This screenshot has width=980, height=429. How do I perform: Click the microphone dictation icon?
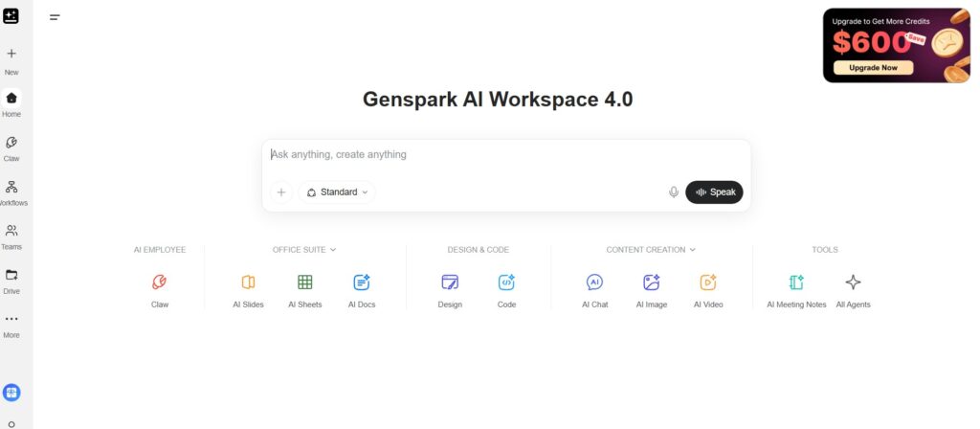(674, 192)
